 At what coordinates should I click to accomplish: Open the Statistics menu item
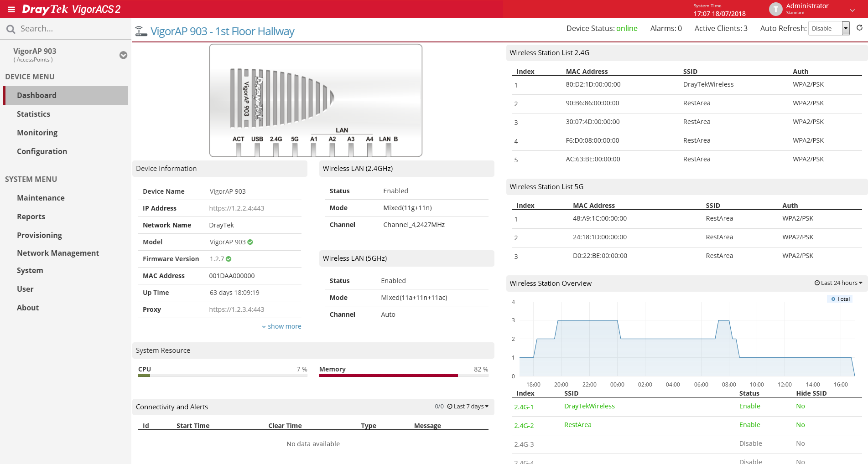coord(33,114)
